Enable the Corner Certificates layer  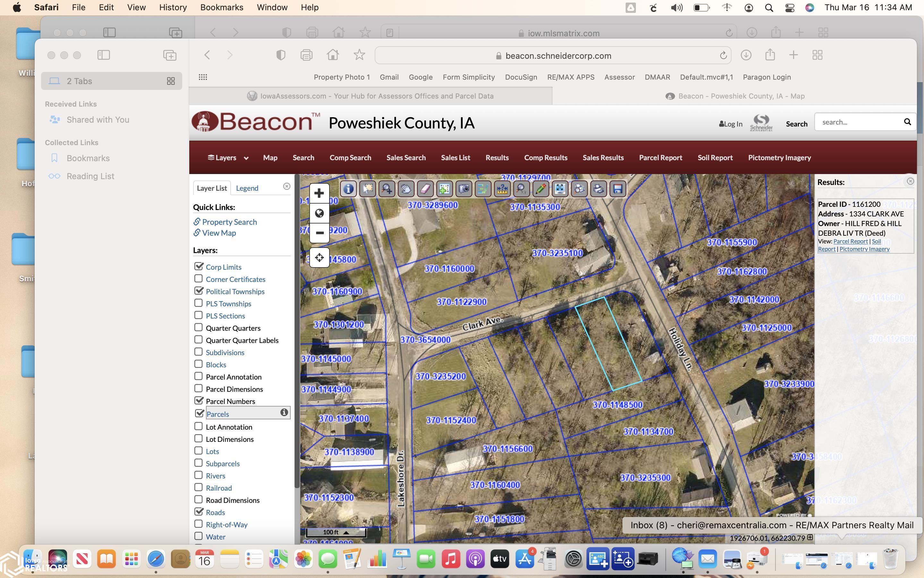(199, 279)
